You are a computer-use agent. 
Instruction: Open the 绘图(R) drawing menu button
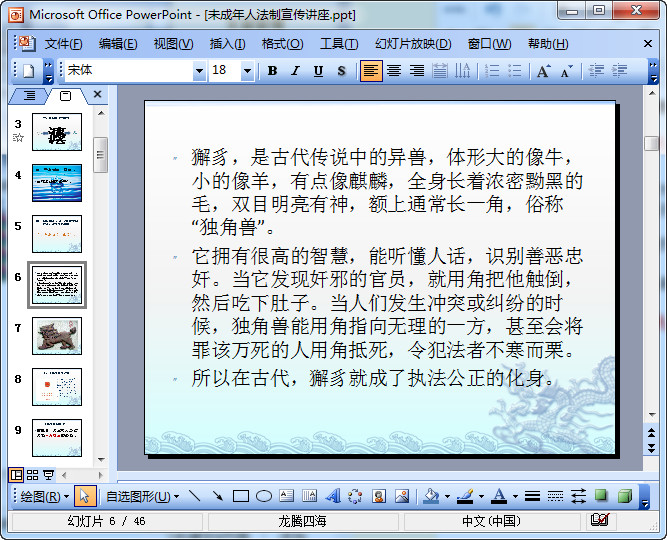44,496
